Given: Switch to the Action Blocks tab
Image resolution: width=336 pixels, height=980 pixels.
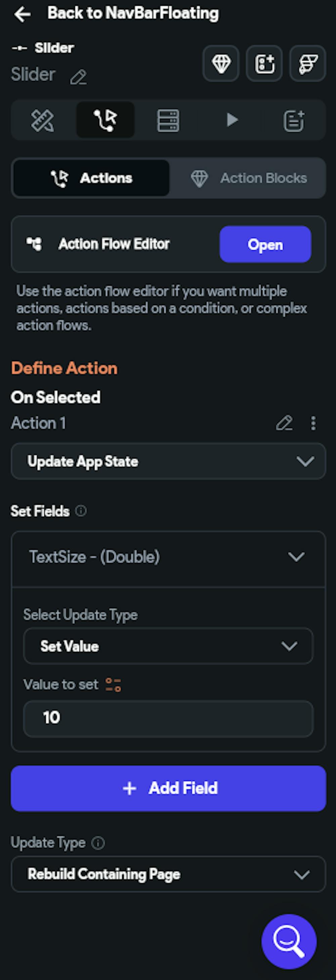Looking at the screenshot, I should tap(249, 178).
